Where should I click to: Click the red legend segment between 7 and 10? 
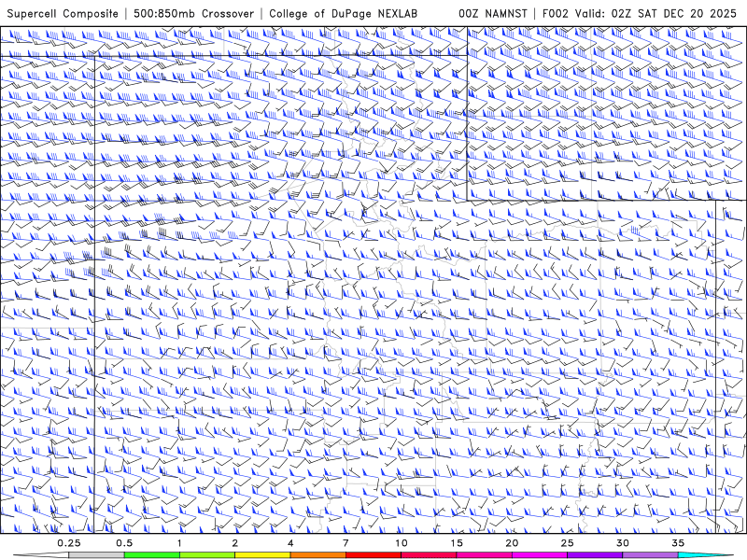[373, 555]
